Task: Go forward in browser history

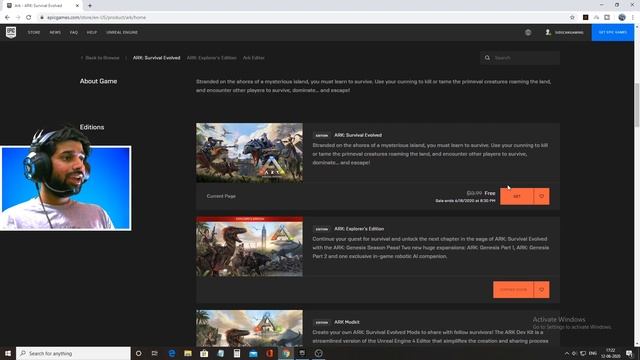Action: pyautogui.click(x=18, y=18)
